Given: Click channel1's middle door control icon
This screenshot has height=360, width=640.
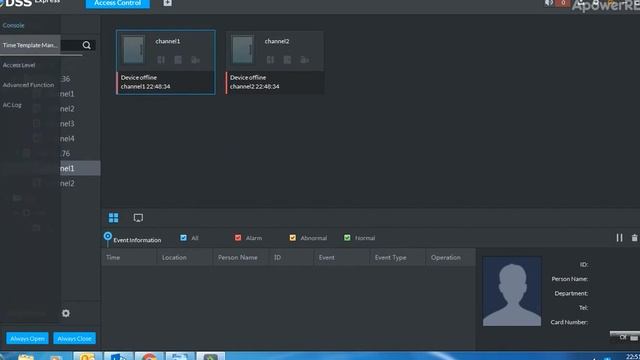Looking at the screenshot, I should [178, 60].
